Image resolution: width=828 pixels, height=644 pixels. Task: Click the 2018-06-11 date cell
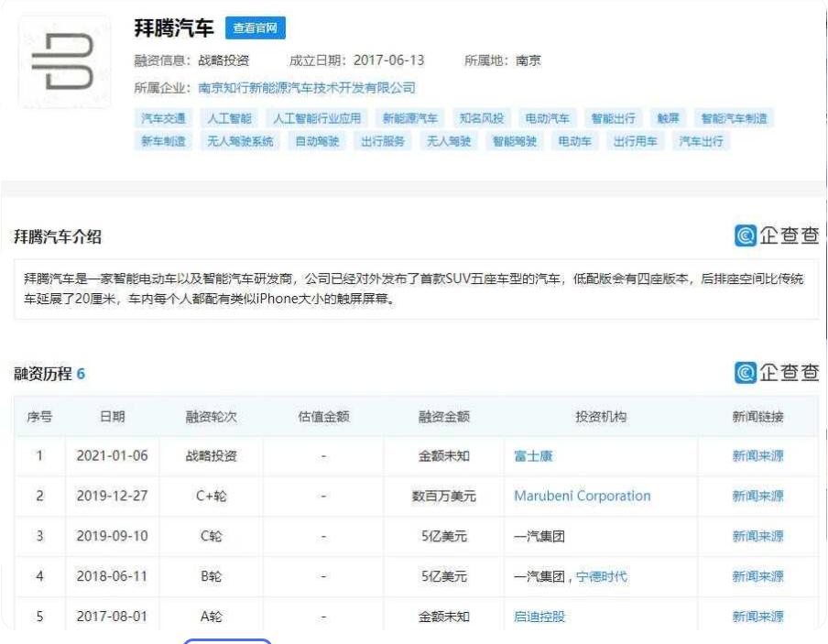pyautogui.click(x=112, y=576)
